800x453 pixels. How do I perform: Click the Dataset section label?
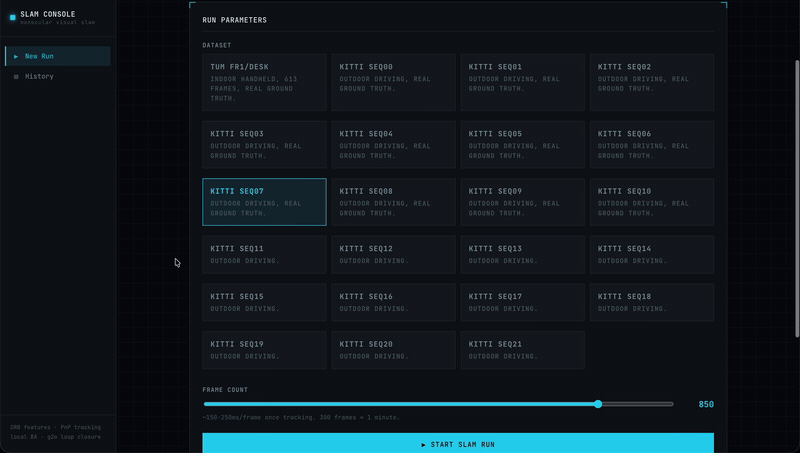(217, 45)
